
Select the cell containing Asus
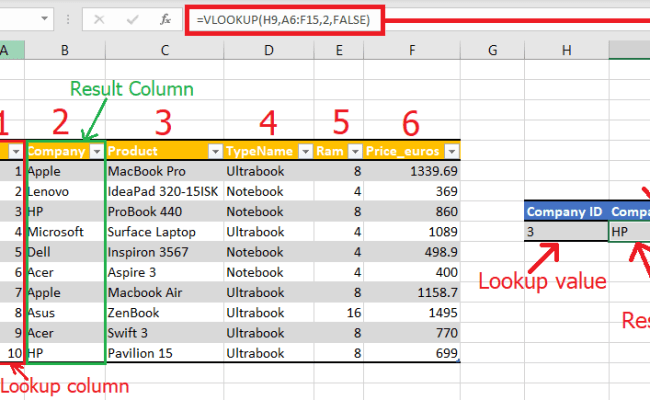pos(65,313)
